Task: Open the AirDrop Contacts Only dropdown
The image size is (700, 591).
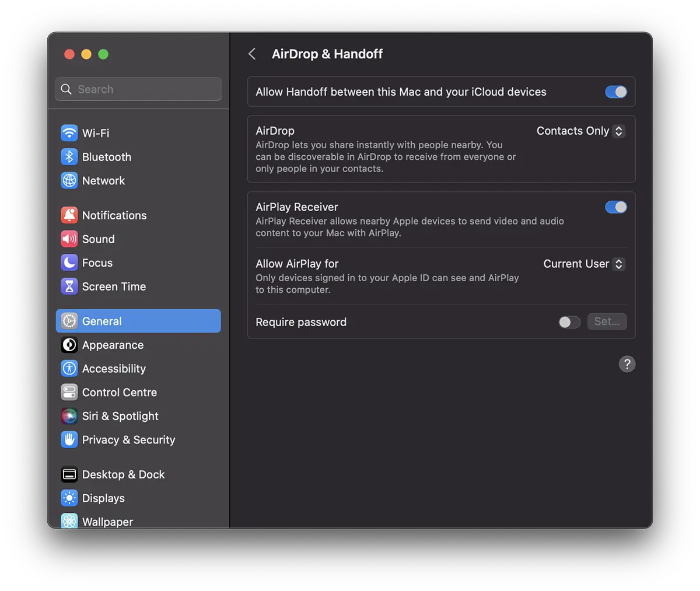Action: point(580,131)
